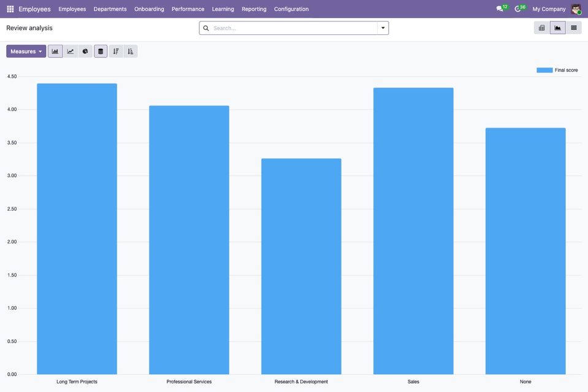Expand the search filter options arrow
Image resolution: width=588 pixels, height=392 pixels.
(383, 28)
